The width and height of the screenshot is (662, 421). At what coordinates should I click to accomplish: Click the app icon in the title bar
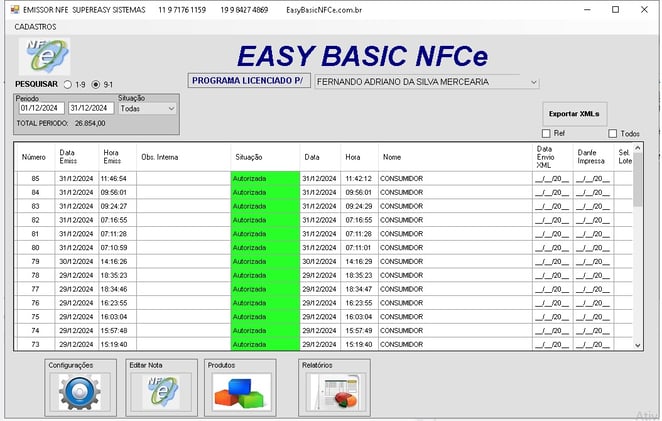(x=15, y=9)
